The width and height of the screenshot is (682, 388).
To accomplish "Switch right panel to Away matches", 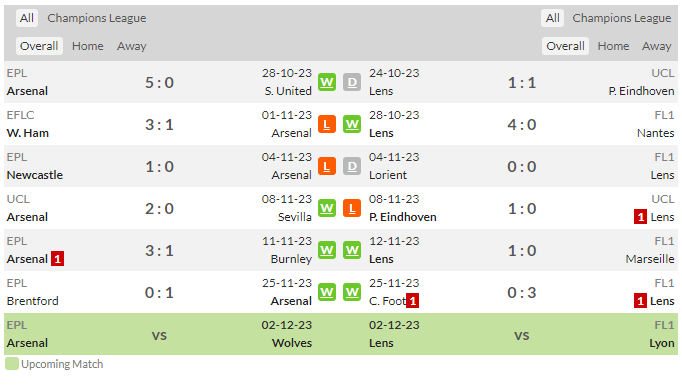I will pyautogui.click(x=656, y=46).
